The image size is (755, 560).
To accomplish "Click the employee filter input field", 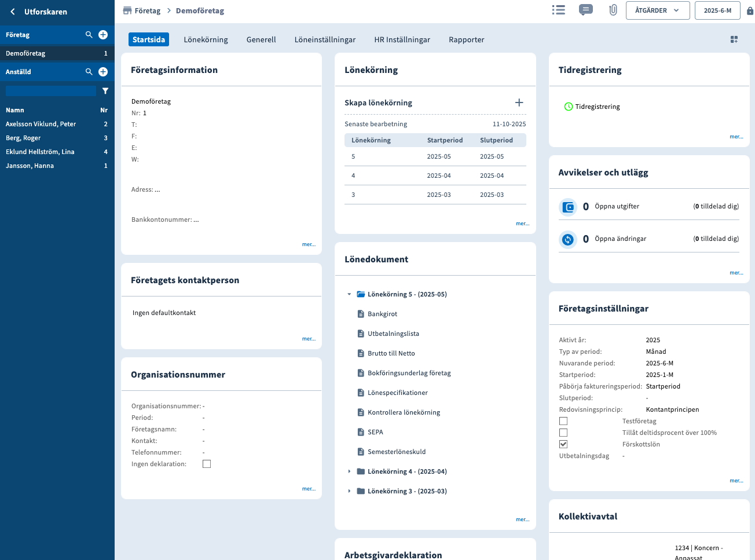I will (51, 91).
